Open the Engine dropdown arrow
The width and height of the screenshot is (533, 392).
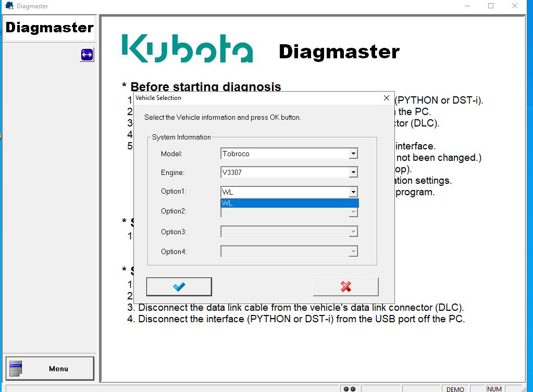coord(354,172)
